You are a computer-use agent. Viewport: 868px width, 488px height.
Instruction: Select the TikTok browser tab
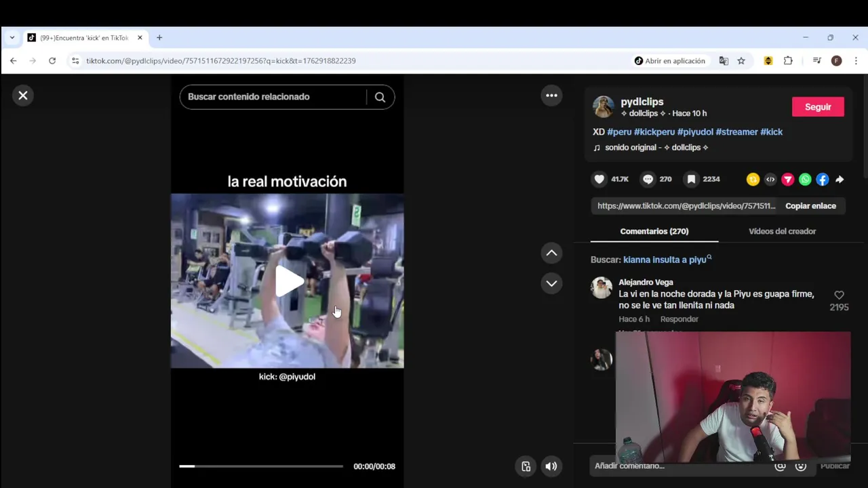84,38
